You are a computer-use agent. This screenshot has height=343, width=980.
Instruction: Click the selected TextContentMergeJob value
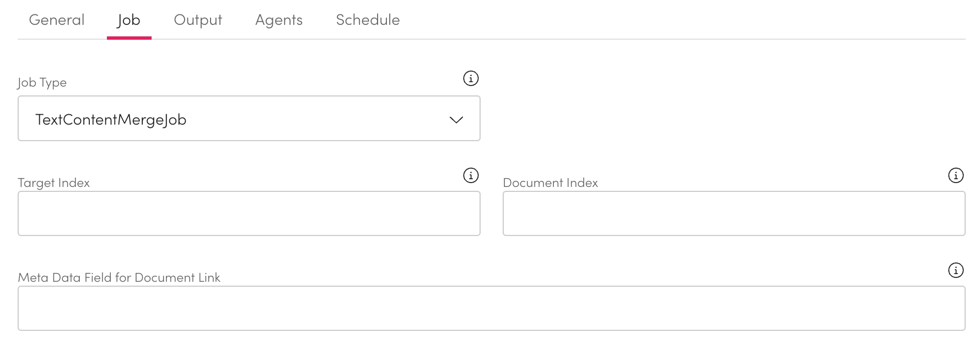coord(111,120)
